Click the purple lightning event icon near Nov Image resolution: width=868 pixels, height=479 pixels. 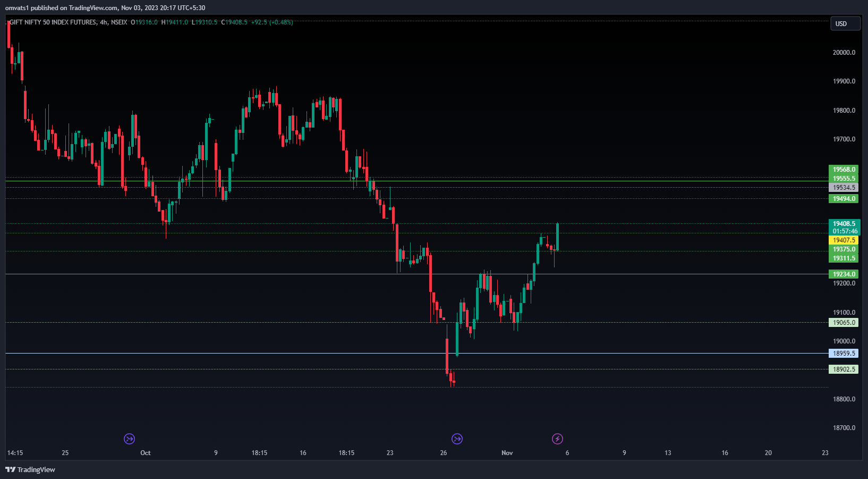coord(557,439)
